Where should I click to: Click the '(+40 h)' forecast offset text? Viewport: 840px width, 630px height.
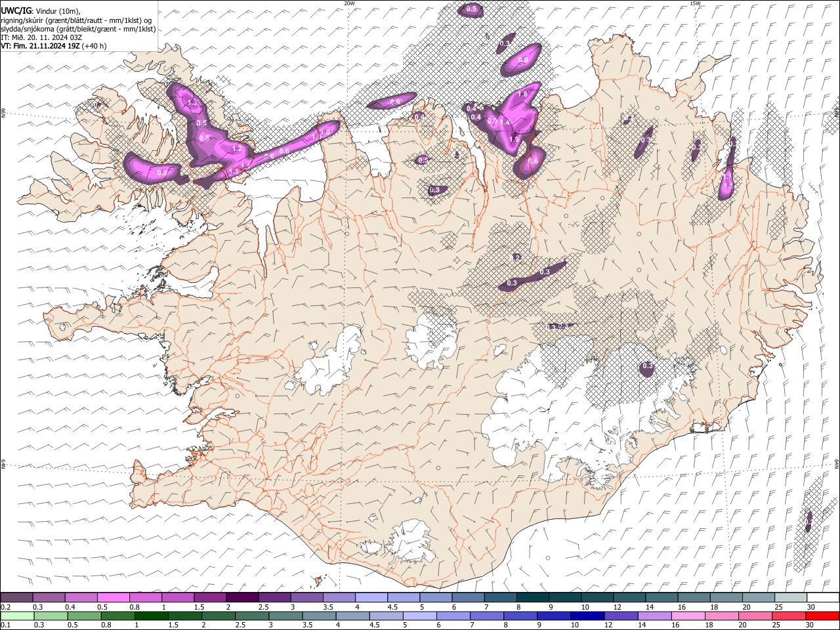point(94,46)
